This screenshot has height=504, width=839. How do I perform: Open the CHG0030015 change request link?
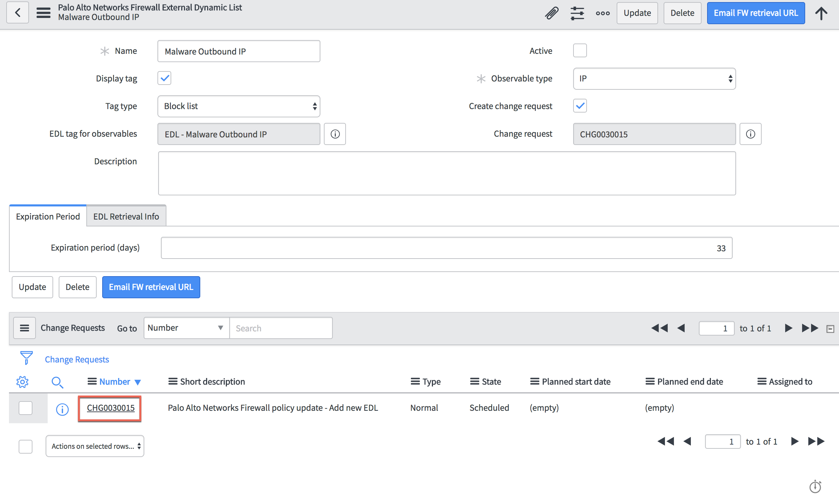pos(111,408)
